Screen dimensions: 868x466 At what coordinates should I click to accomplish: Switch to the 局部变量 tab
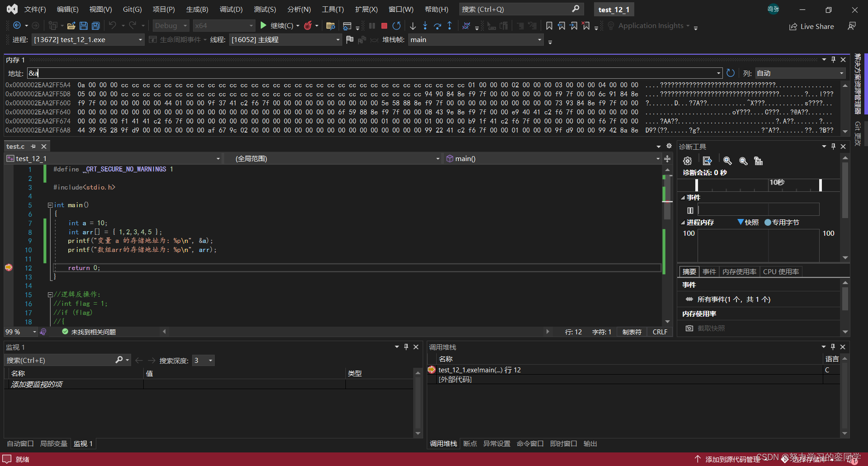pyautogui.click(x=53, y=443)
